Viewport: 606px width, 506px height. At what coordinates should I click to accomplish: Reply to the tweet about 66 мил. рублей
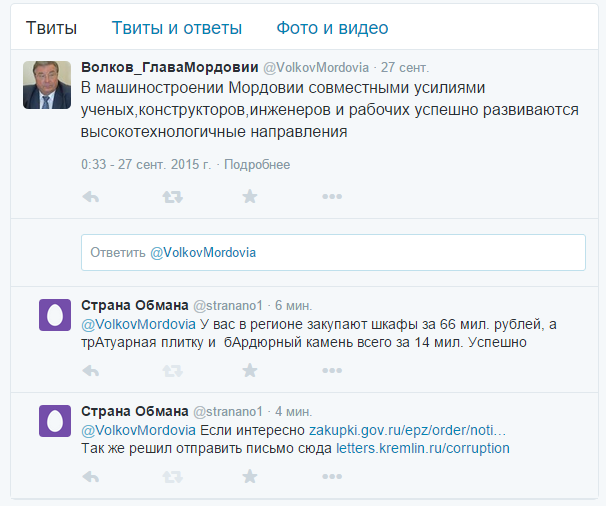pos(91,371)
